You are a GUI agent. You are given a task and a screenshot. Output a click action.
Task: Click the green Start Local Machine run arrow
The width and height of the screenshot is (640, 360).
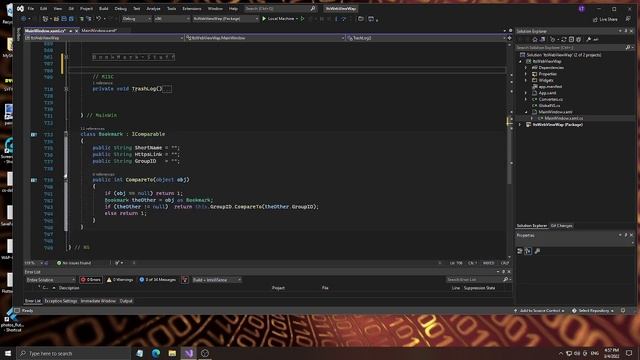coord(264,19)
